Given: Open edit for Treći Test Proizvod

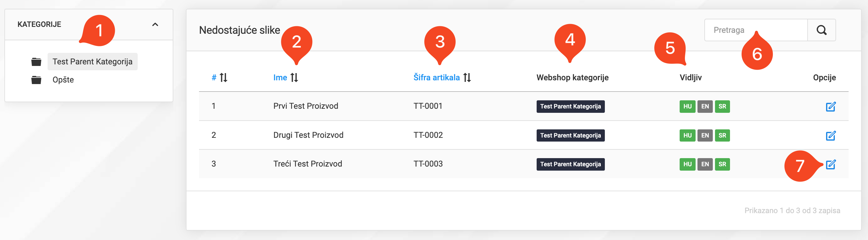Looking at the screenshot, I should pyautogui.click(x=830, y=165).
